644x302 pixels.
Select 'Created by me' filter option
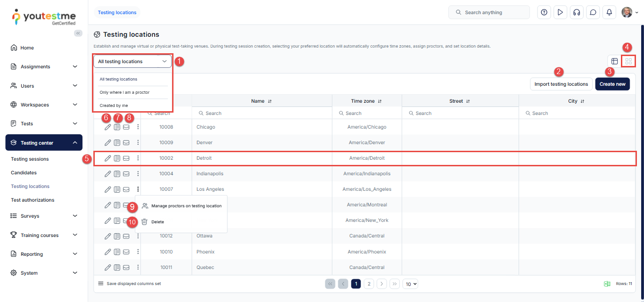(x=114, y=106)
